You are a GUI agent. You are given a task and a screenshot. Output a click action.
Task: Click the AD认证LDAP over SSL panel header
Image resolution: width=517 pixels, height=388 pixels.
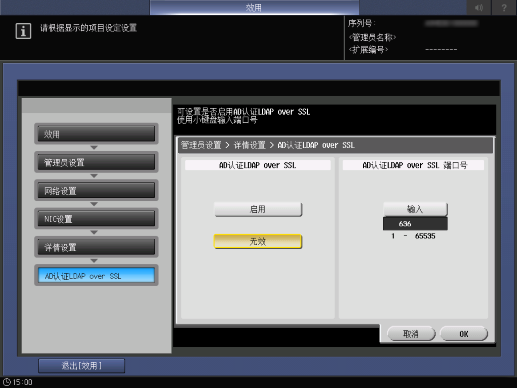258,165
